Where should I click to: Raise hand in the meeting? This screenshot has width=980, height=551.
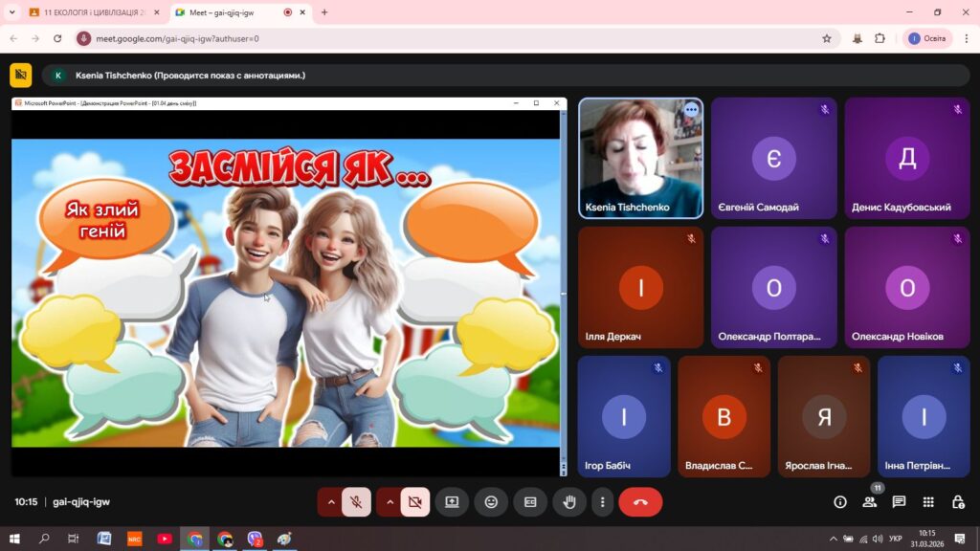(569, 501)
